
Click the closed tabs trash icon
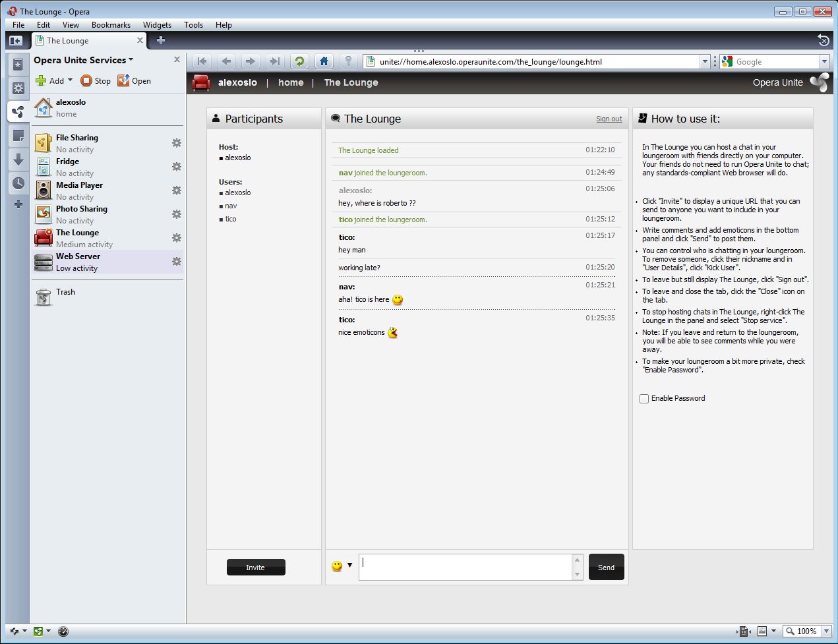click(x=823, y=40)
